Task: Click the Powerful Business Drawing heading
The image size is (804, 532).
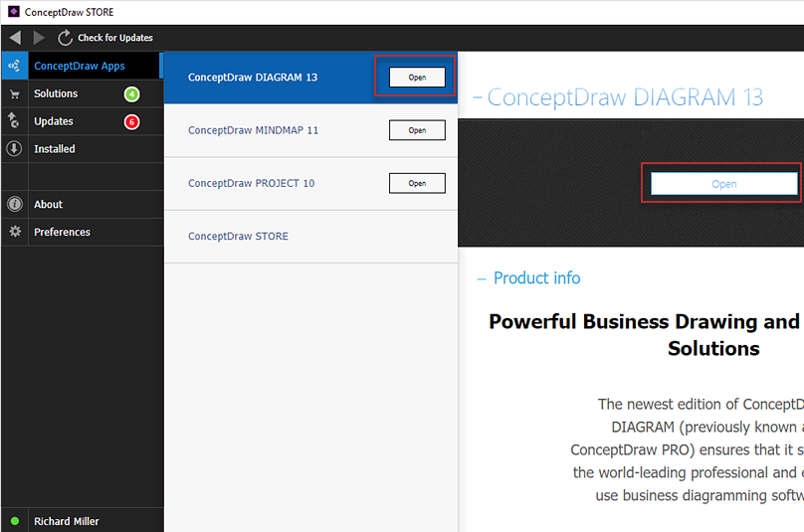Action: (644, 335)
